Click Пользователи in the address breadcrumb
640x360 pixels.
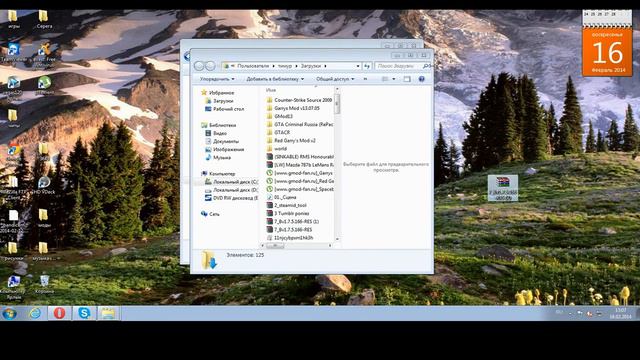point(253,66)
